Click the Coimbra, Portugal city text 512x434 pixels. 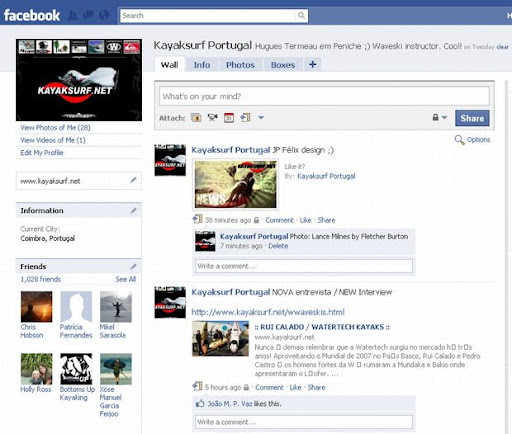(47, 238)
